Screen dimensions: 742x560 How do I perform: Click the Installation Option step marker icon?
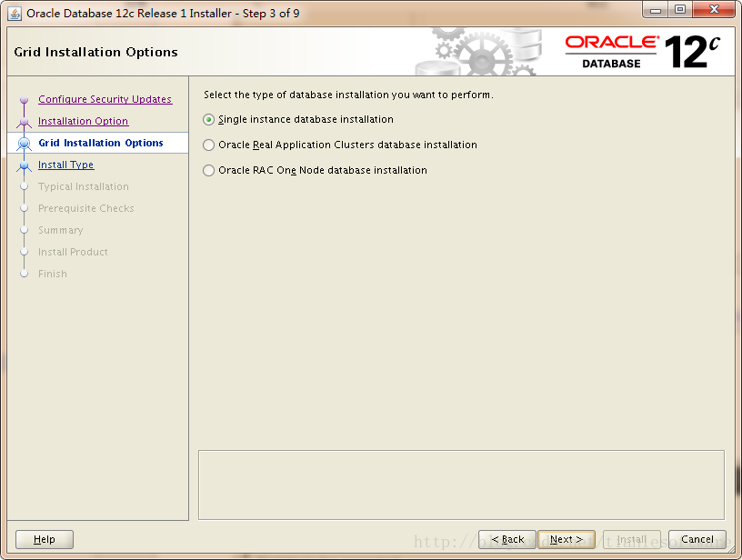[x=25, y=122]
